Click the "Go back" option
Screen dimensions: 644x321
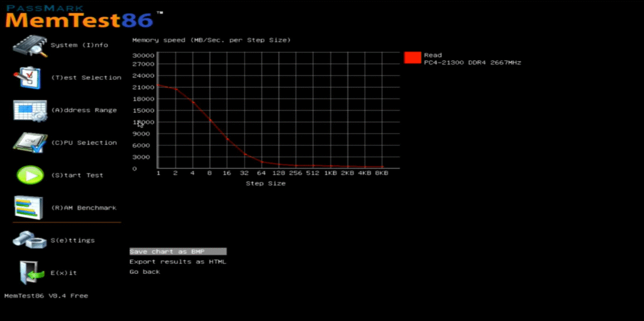coord(145,272)
